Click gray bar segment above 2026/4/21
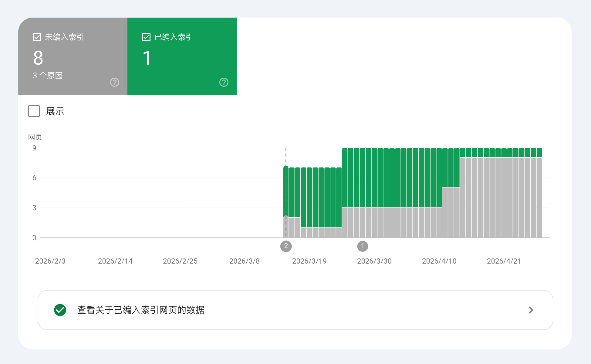591x364 pixels. coord(504,197)
